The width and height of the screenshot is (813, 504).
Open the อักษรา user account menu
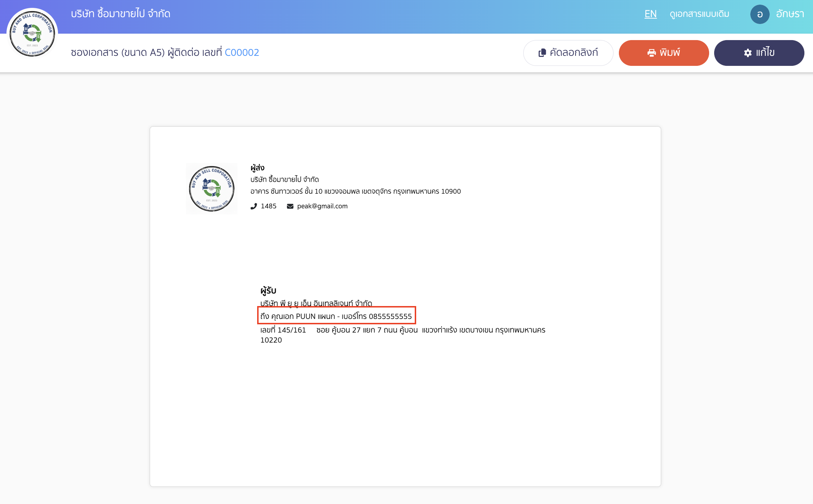click(x=790, y=14)
